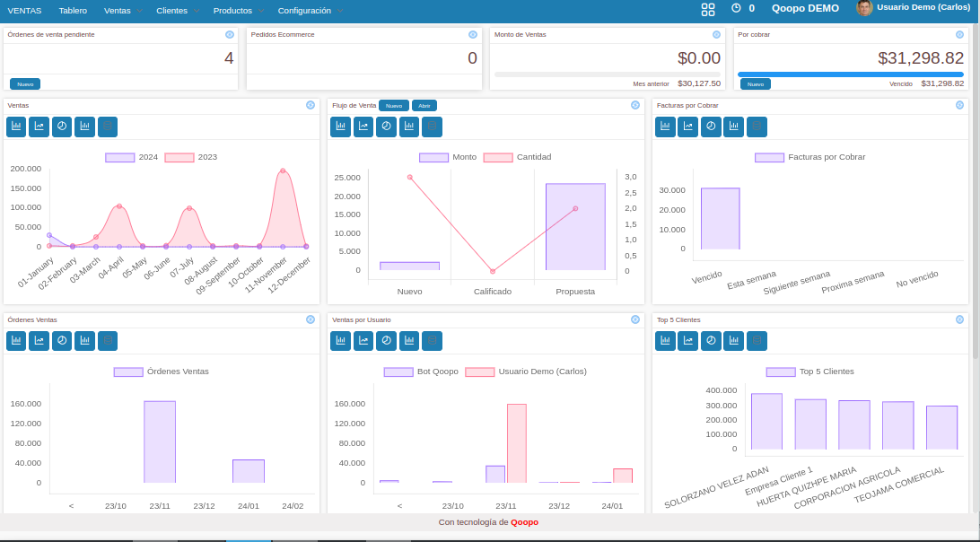Open the Ventas panel settings gear
Viewport: 980px width, 542px height.
(x=311, y=105)
